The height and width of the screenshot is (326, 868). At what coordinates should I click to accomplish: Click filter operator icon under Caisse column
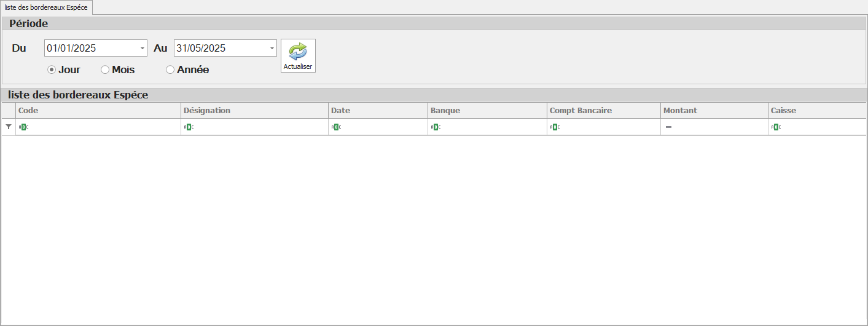tap(776, 127)
